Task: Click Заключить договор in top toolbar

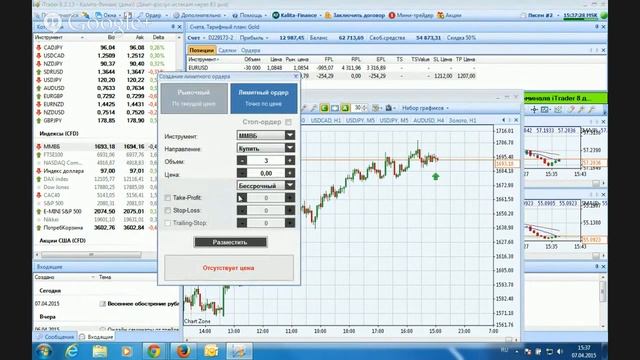Action: [354, 16]
